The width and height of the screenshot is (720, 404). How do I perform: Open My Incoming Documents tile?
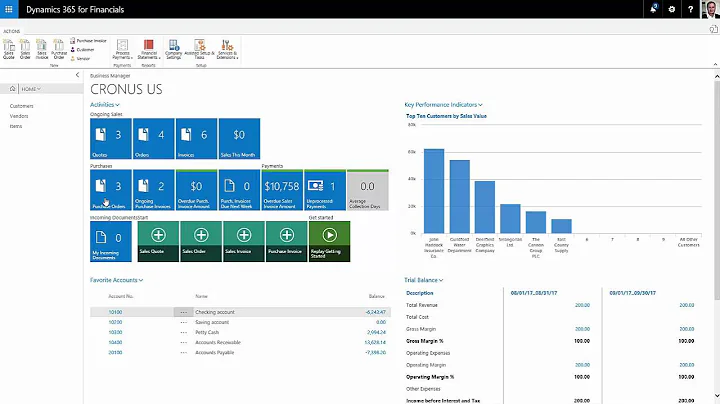[111, 241]
